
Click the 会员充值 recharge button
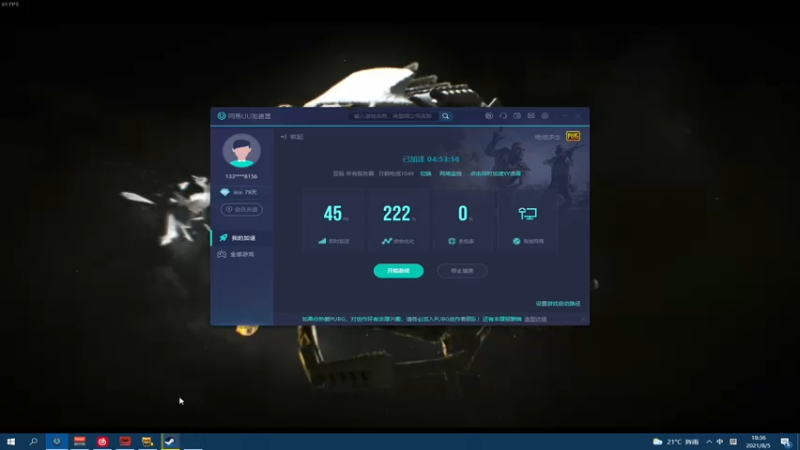[x=241, y=210]
